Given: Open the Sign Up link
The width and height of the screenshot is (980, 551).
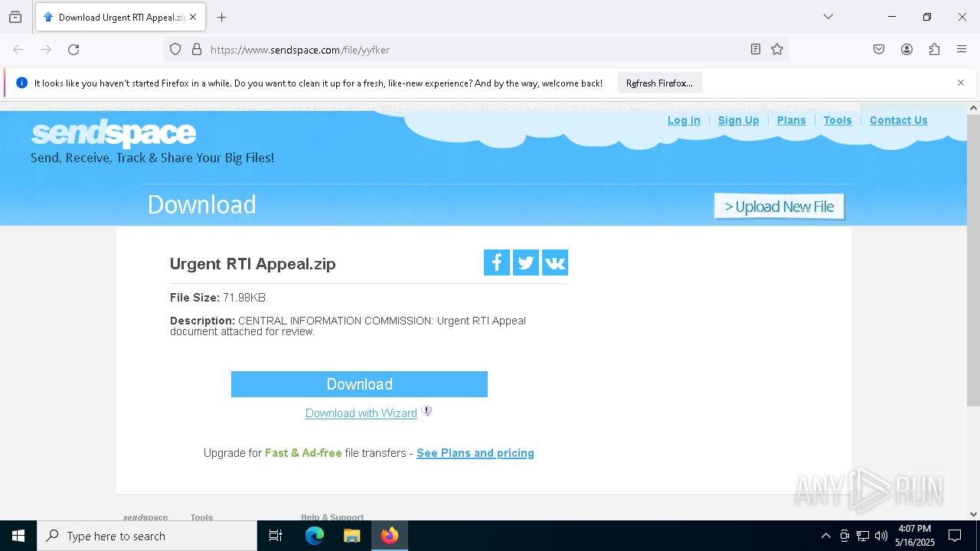Looking at the screenshot, I should [x=739, y=120].
